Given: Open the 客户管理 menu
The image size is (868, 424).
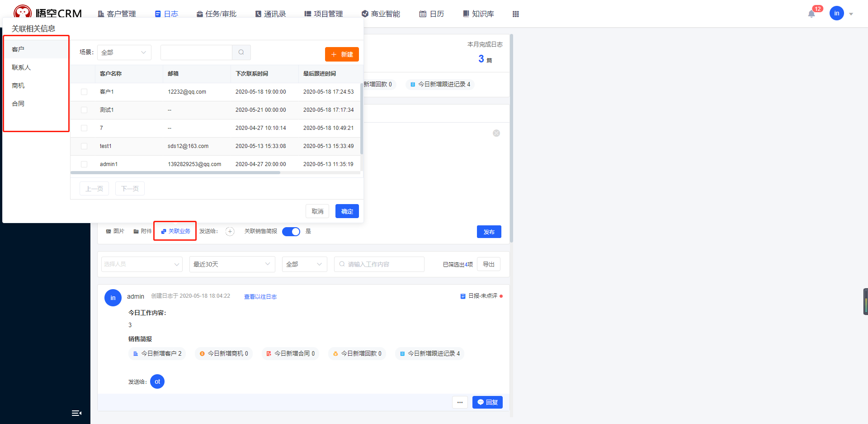Looking at the screenshot, I should pyautogui.click(x=117, y=14).
